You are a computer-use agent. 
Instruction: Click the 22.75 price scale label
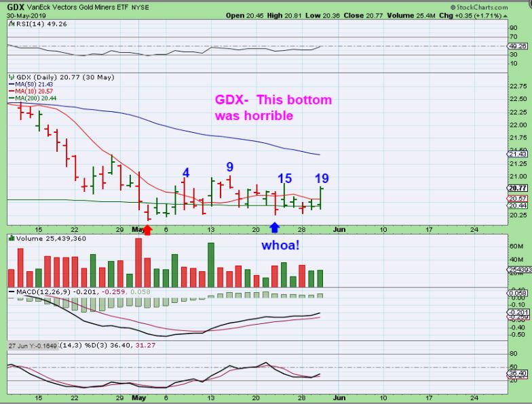(518, 86)
